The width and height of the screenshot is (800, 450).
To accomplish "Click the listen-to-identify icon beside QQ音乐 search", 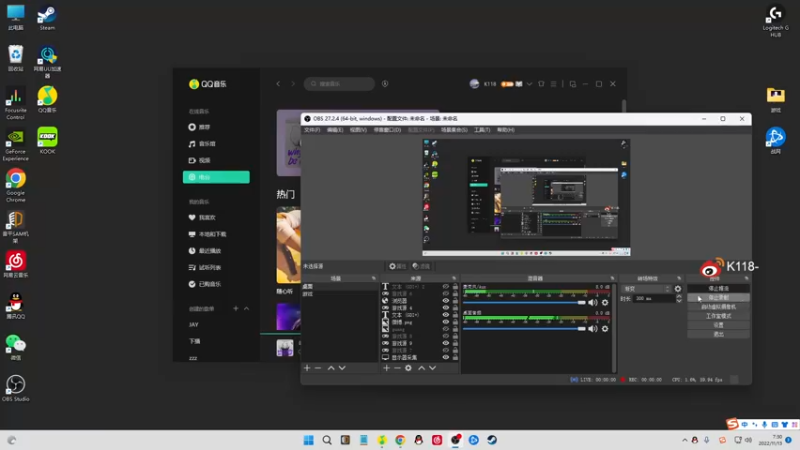I will [385, 84].
